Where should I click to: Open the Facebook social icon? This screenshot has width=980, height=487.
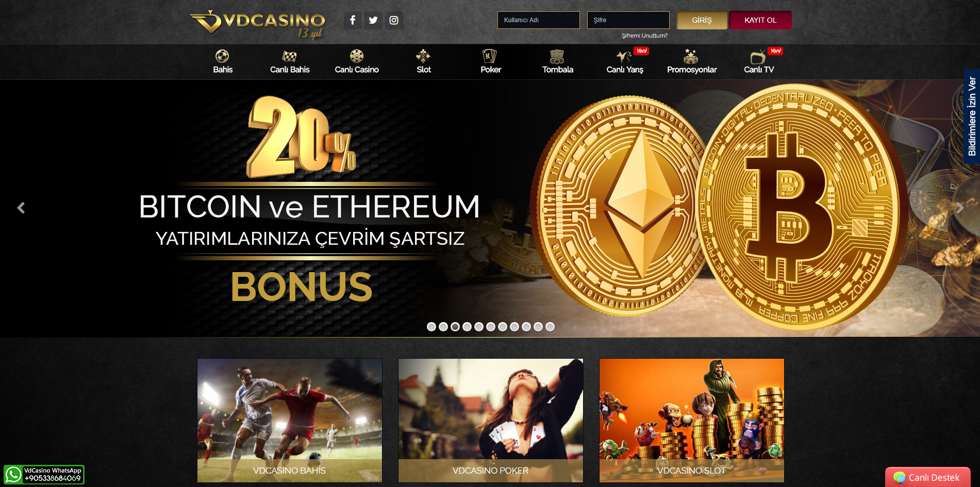(x=353, y=20)
